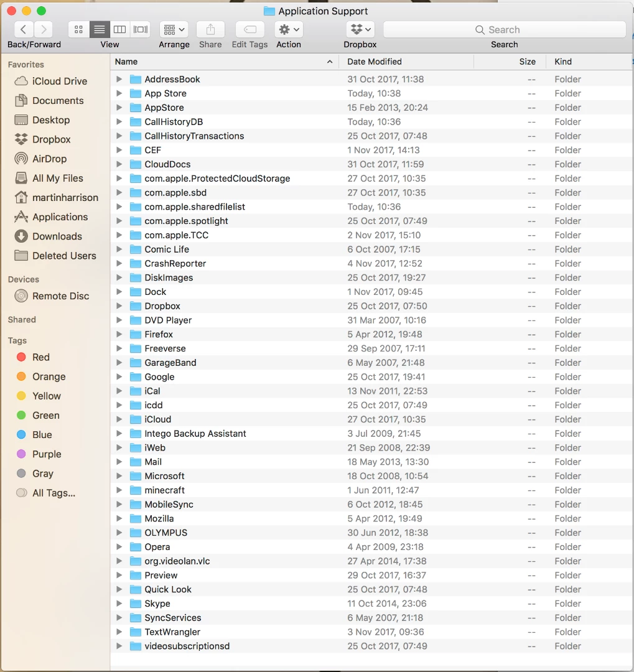Sort by Name column header
634x672 pixels.
224,62
